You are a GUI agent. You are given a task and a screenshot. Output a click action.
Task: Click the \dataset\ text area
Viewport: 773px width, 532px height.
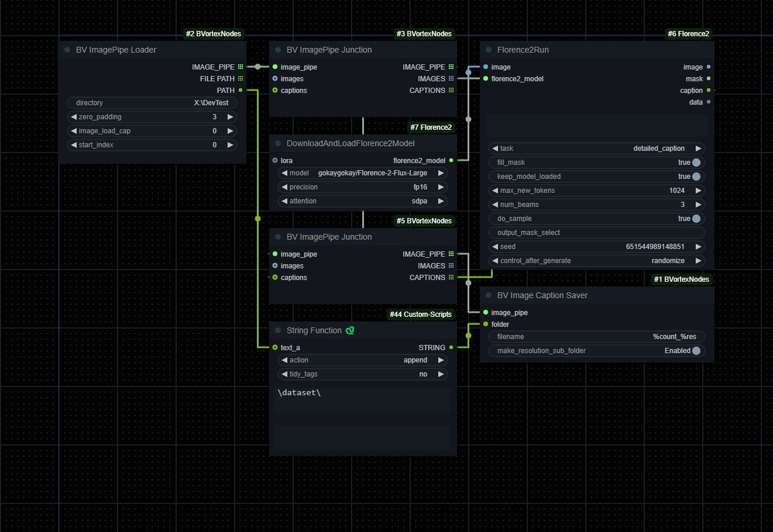click(x=363, y=399)
